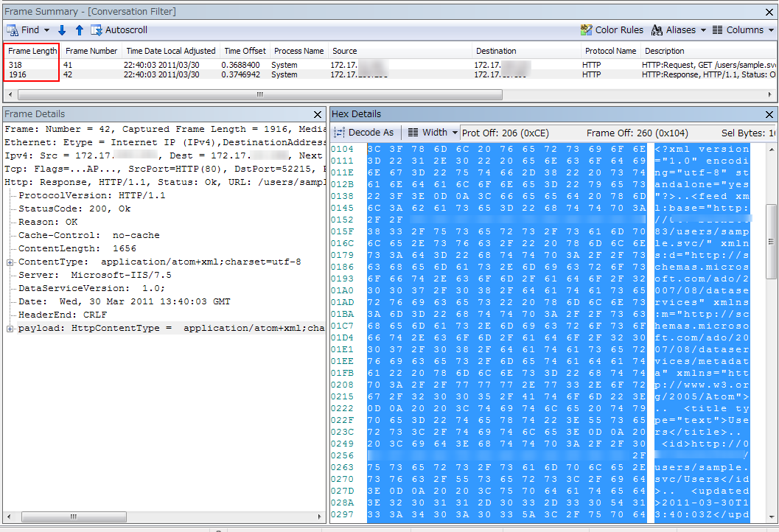Select the frame 41 HTTP request row
This screenshot has width=779, height=532.
tap(295, 65)
